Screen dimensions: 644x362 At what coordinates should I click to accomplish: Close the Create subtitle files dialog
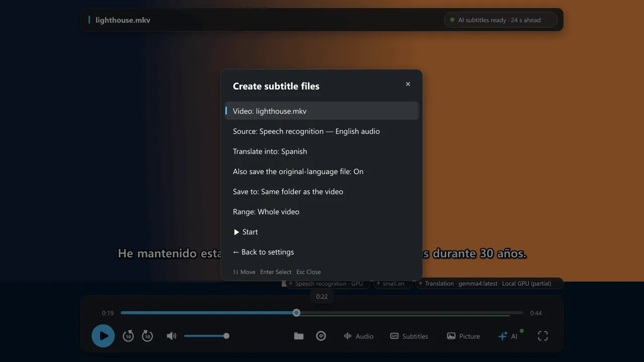pyautogui.click(x=408, y=84)
